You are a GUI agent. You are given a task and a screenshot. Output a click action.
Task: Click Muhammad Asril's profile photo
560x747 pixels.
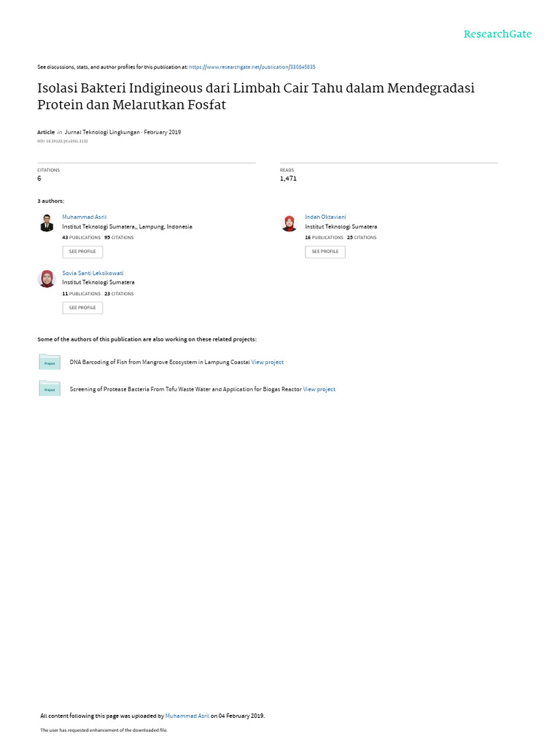point(47,222)
